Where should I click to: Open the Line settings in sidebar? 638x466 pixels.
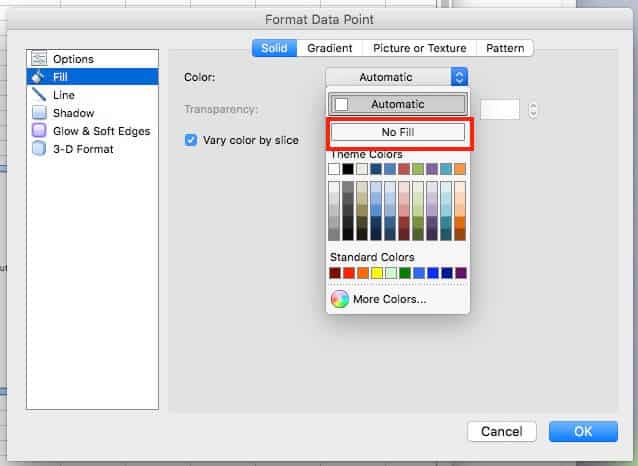[93, 95]
